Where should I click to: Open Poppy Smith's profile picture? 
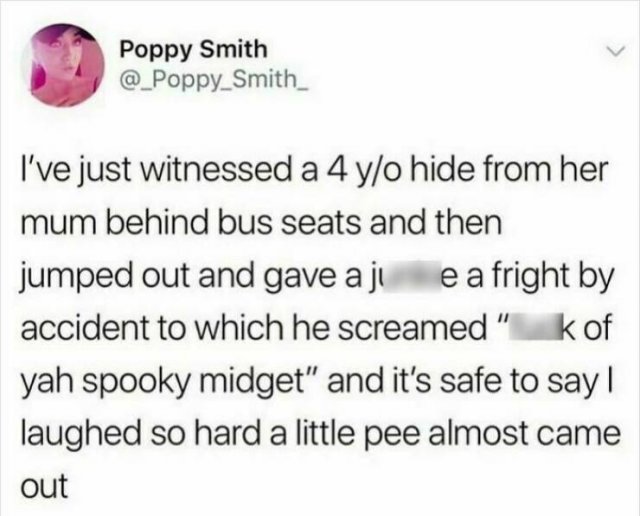tap(64, 64)
